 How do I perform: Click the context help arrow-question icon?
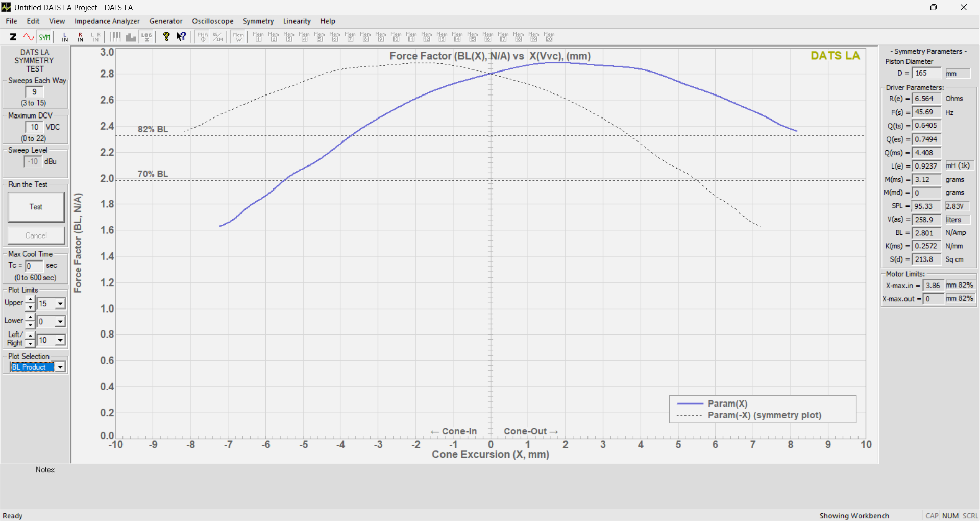pos(181,37)
